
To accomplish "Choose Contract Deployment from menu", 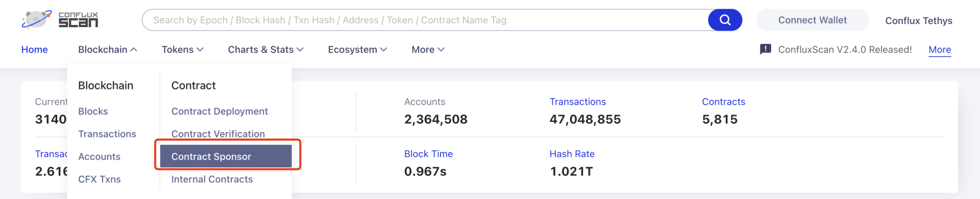I will tap(219, 111).
